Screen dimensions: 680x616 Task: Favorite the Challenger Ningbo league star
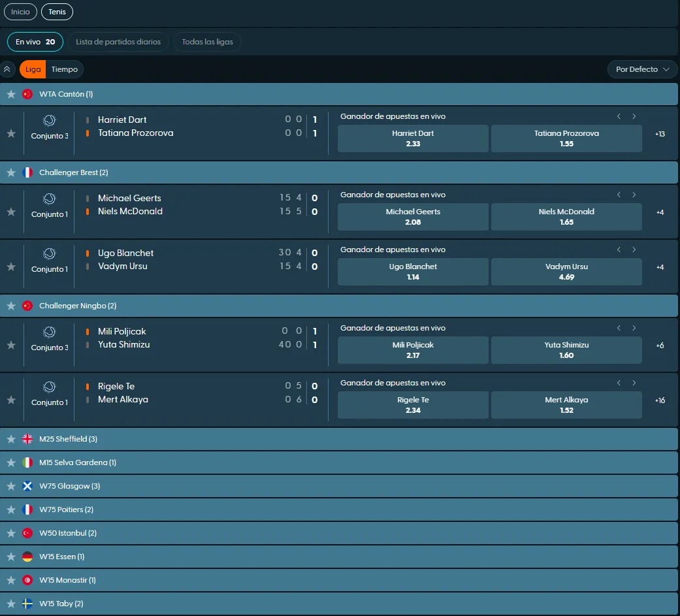(11, 306)
